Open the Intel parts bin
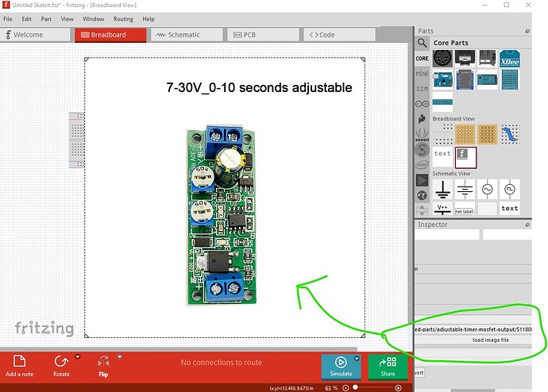This screenshot has height=392, width=548. click(422, 165)
